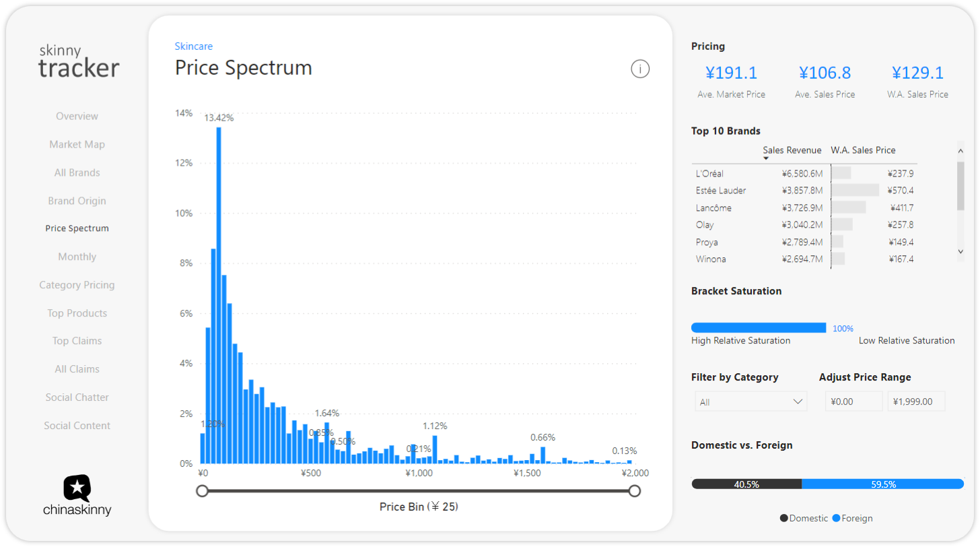Go to Category Pricing
This screenshot has height=547, width=980.
77,285
